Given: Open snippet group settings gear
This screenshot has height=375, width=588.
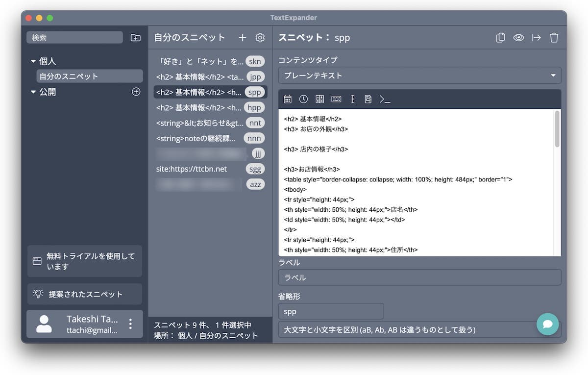Looking at the screenshot, I should (x=260, y=38).
